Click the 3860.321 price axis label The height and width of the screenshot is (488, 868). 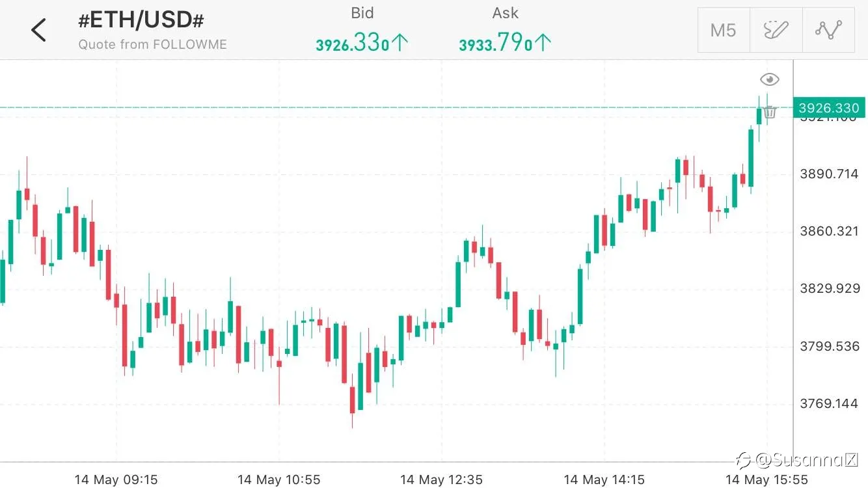coord(830,231)
